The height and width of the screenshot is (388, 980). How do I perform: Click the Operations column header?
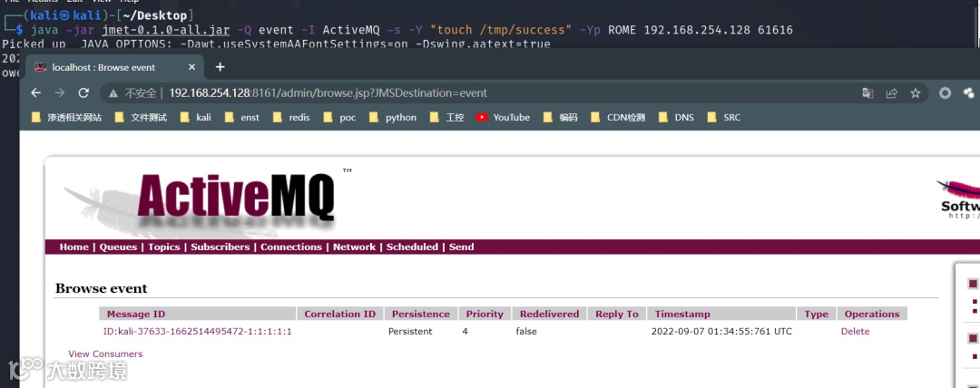click(872, 314)
